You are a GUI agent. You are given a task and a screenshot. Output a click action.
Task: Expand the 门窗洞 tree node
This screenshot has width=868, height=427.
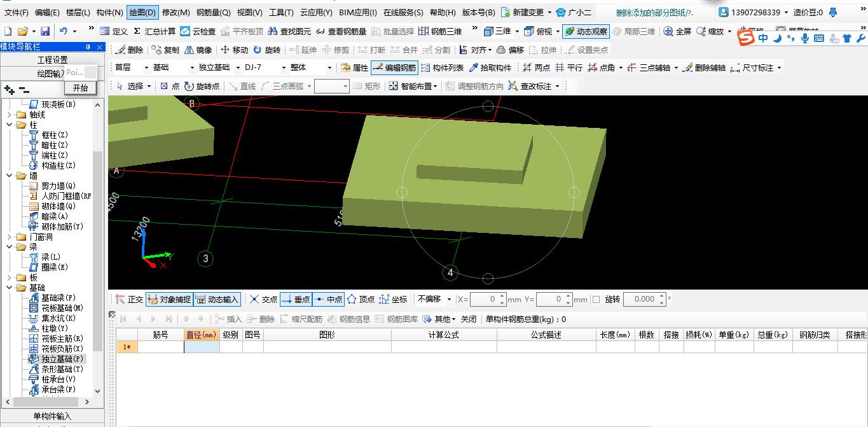(x=10, y=237)
